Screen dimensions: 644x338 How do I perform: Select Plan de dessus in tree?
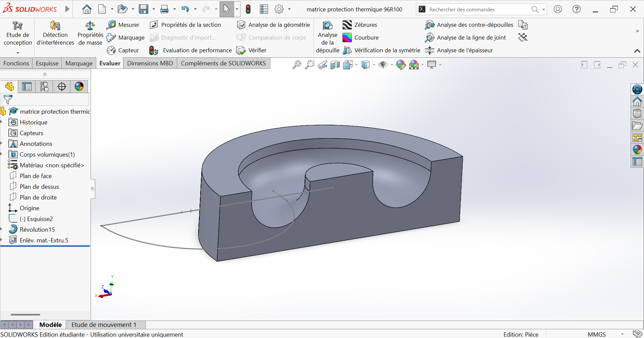(x=39, y=187)
